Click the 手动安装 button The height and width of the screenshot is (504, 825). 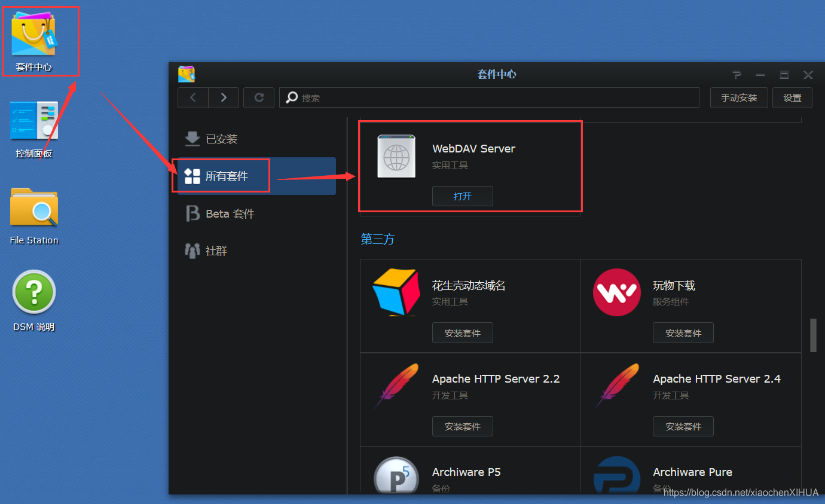click(739, 97)
